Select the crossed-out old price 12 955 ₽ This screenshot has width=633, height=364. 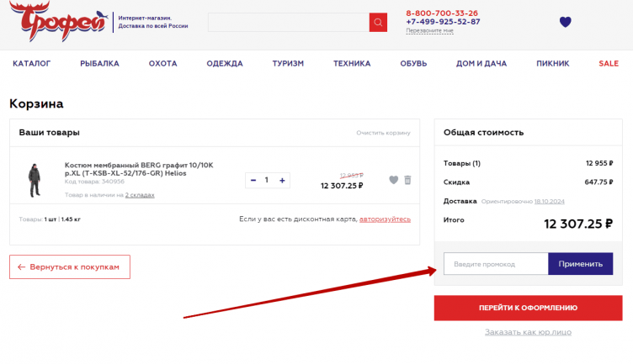(352, 176)
